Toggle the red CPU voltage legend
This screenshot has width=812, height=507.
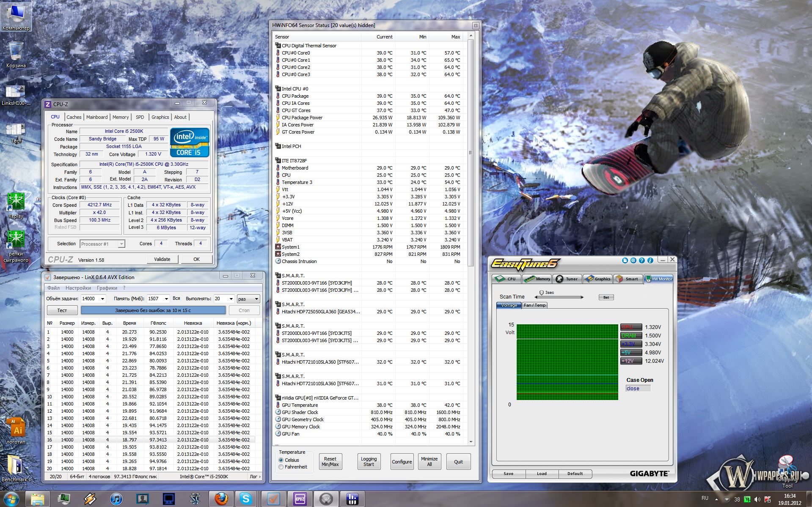pyautogui.click(x=631, y=327)
